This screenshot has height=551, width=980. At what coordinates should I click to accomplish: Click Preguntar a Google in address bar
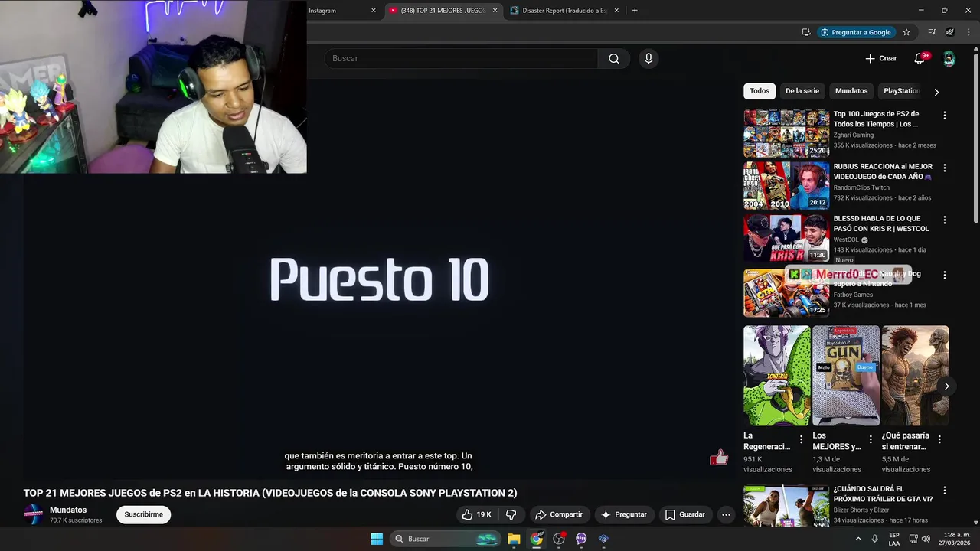855,32
